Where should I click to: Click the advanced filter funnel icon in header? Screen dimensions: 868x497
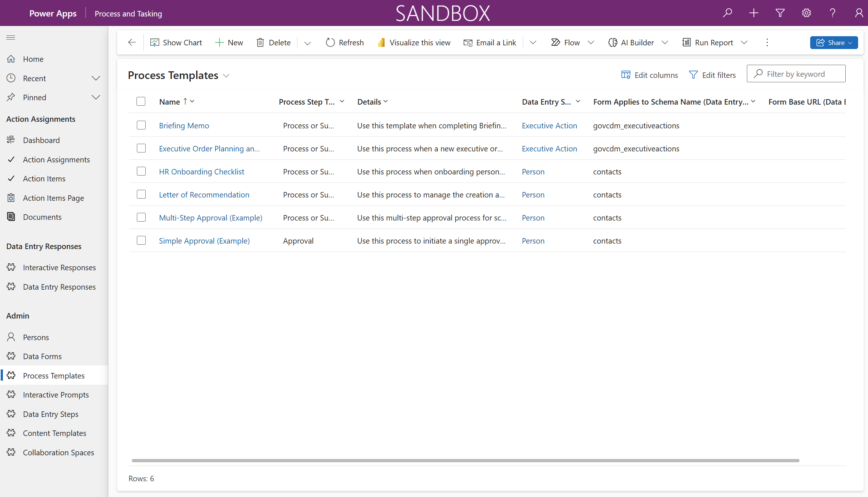(x=780, y=13)
